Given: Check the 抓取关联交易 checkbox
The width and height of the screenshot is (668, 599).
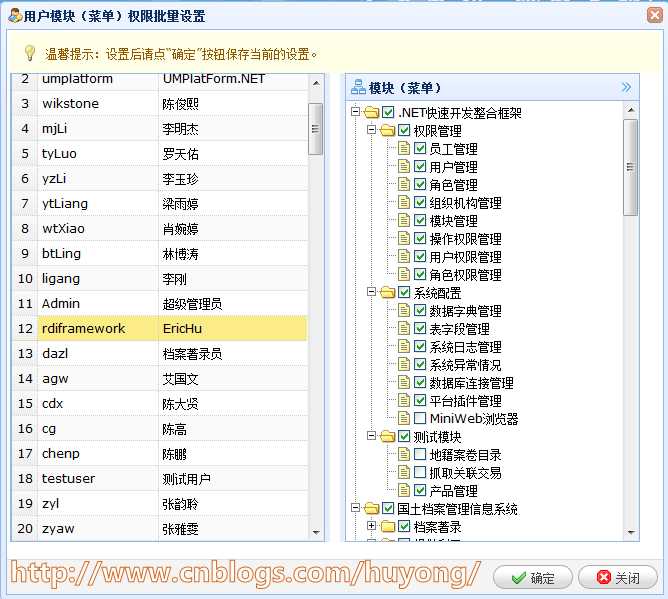Looking at the screenshot, I should (420, 472).
